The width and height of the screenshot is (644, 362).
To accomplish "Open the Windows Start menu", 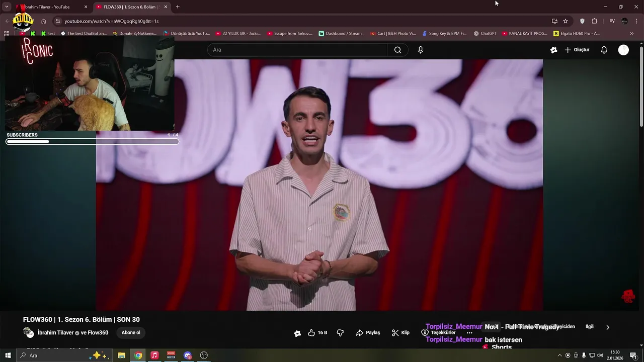I will coord(8,355).
